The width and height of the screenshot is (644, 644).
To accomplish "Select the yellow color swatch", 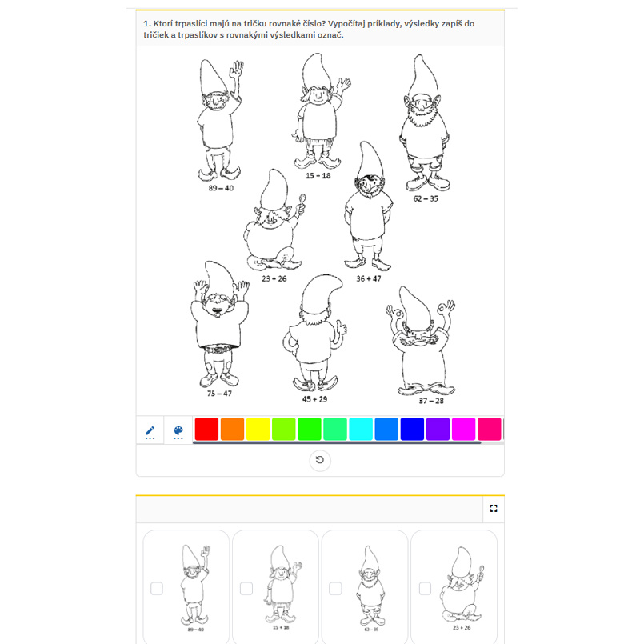I will (258, 429).
